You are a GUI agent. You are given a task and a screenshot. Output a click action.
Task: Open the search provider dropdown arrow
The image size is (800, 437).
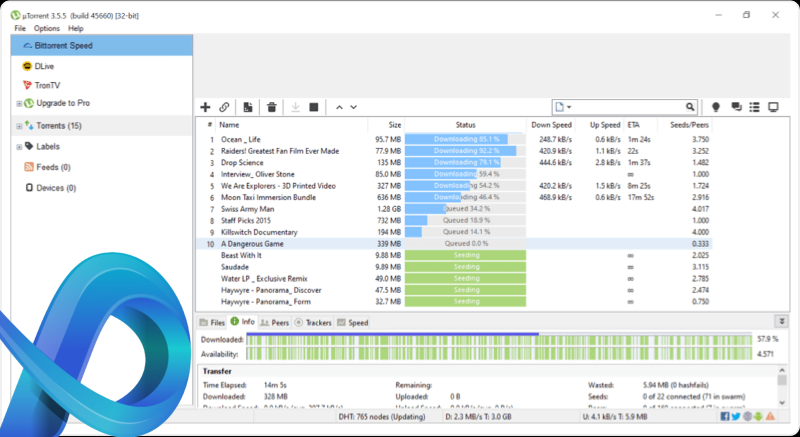[x=569, y=108]
